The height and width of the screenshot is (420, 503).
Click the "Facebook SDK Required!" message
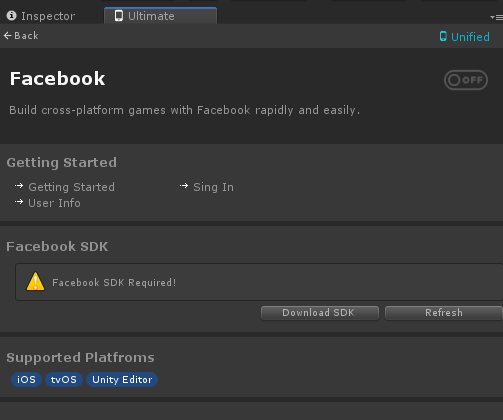click(114, 282)
